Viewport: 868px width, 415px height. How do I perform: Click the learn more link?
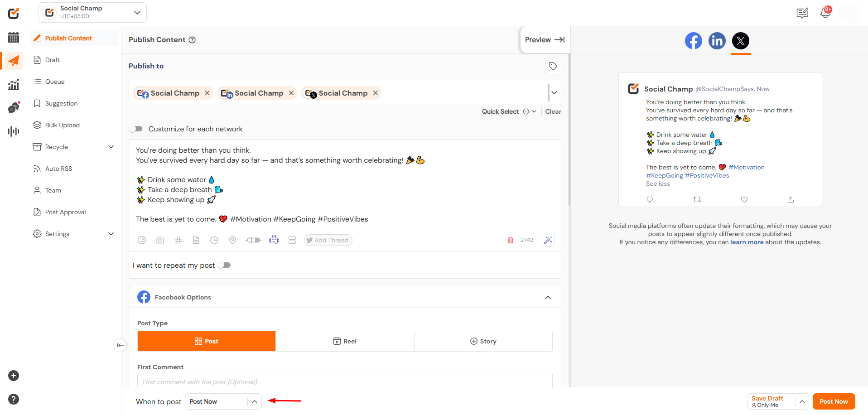pyautogui.click(x=747, y=242)
